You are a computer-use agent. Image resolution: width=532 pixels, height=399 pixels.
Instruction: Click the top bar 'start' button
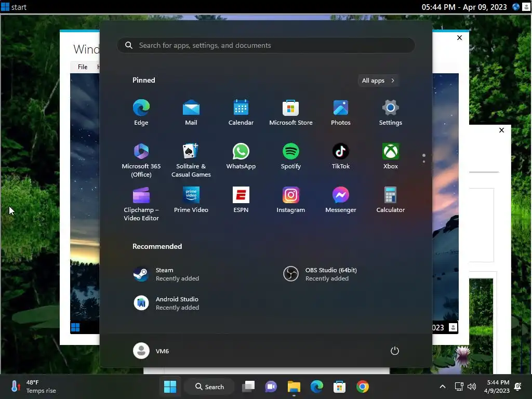pos(14,7)
